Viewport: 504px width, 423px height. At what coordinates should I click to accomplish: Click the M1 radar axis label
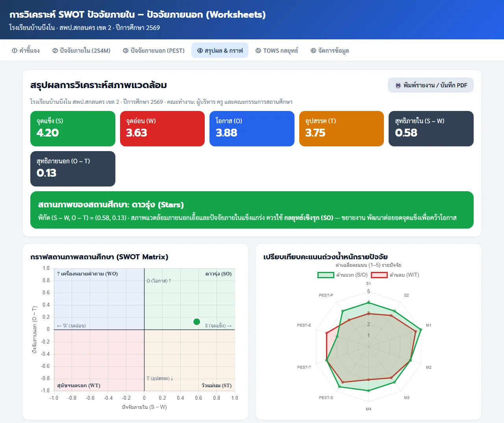[428, 325]
